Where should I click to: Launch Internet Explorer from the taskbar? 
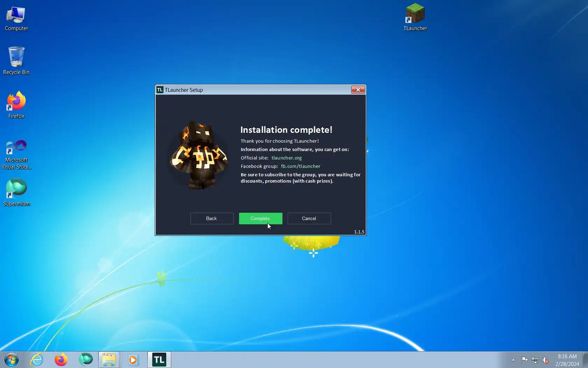36,360
